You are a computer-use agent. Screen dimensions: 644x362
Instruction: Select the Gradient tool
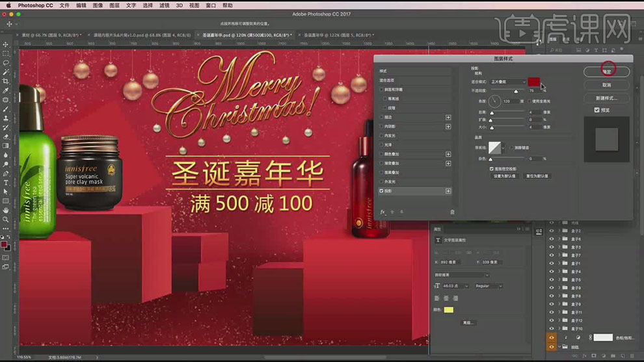[x=6, y=146]
